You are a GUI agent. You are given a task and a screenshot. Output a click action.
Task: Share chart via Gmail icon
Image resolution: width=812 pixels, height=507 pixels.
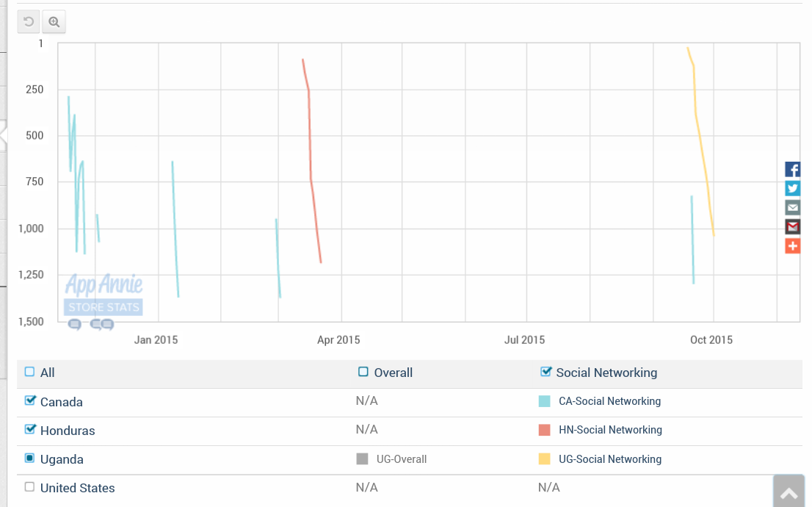point(792,227)
